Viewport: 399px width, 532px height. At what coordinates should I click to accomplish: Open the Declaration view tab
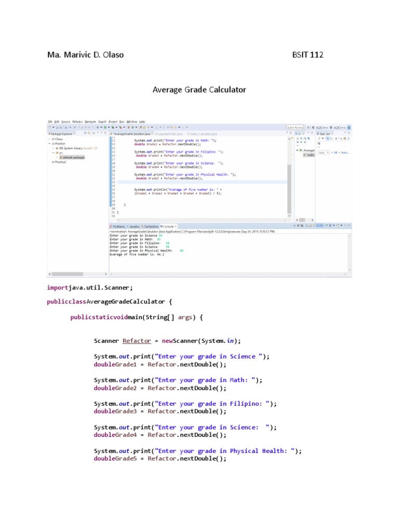pyautogui.click(x=150, y=227)
